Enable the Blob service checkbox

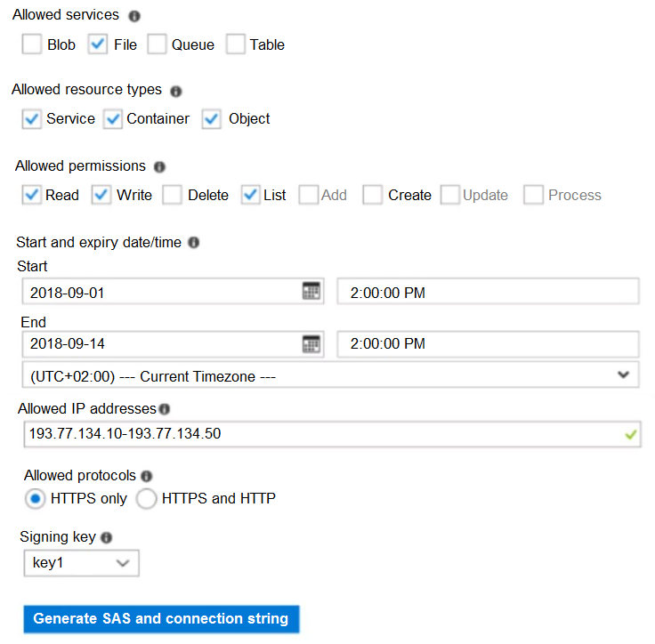tap(32, 44)
